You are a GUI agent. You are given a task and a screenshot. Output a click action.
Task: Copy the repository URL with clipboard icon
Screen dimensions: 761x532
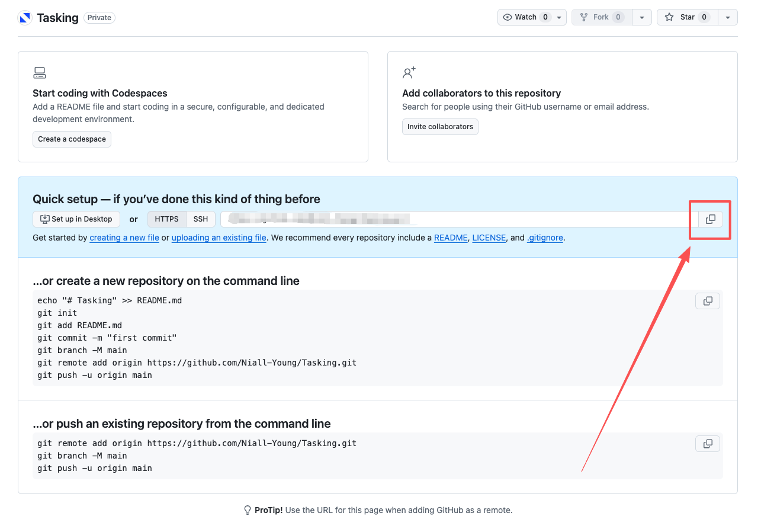click(711, 219)
